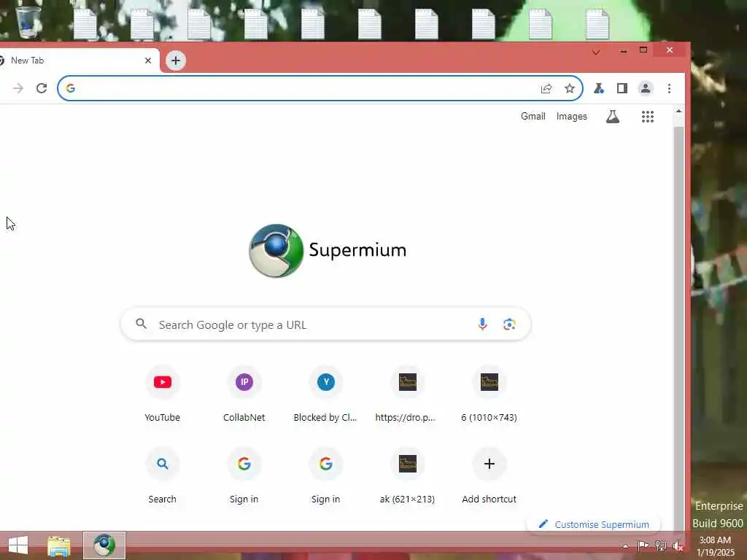Click the Action Center flag tray icon

point(643,545)
